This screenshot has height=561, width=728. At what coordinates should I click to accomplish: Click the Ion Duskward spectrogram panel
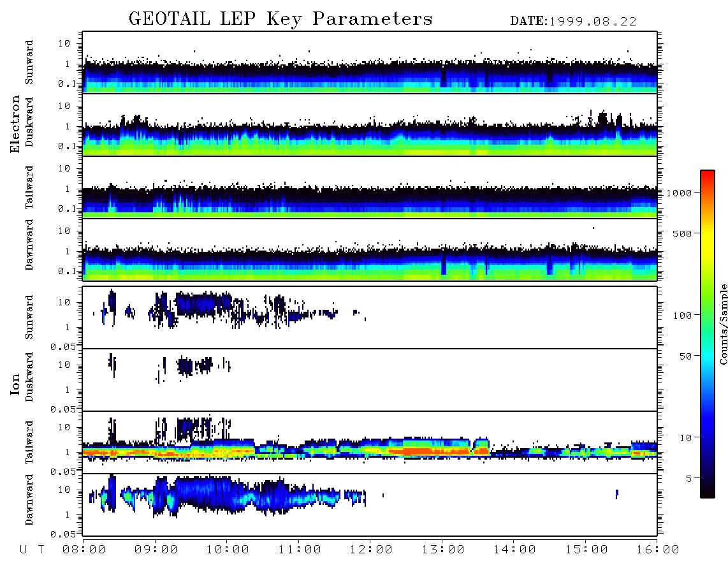point(370,379)
